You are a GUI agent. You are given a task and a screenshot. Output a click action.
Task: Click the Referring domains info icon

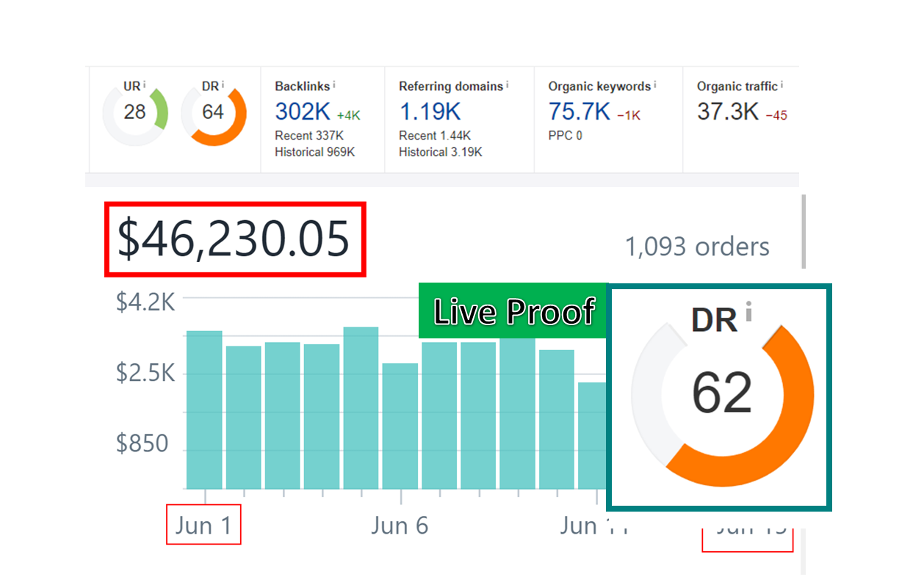click(x=508, y=85)
